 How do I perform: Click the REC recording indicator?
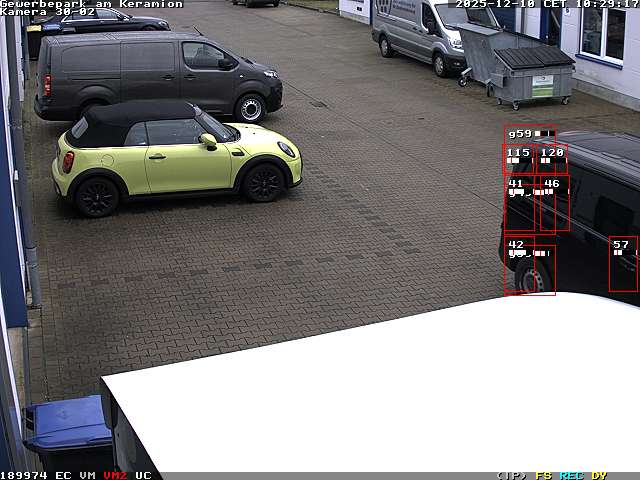click(x=571, y=475)
